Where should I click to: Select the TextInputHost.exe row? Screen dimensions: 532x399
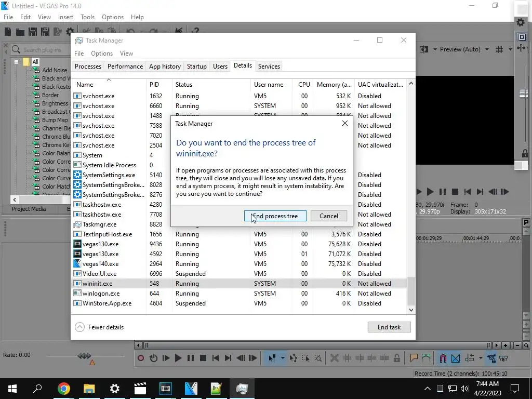coord(239,234)
